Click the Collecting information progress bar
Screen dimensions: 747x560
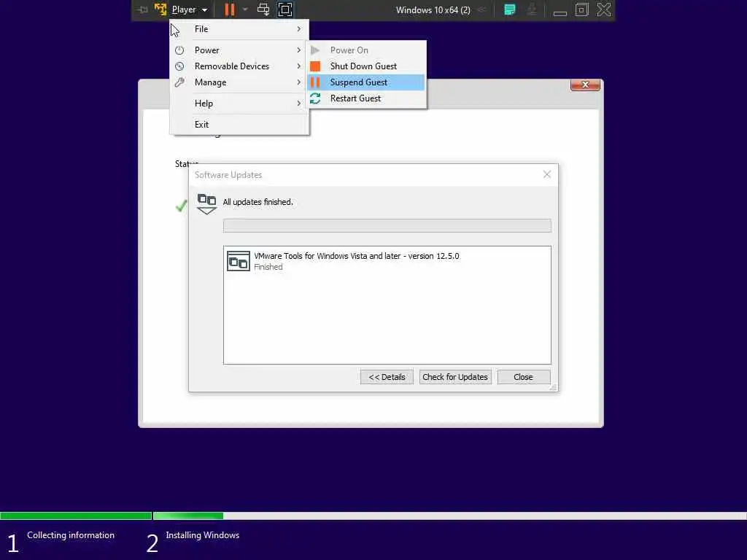[x=76, y=516]
